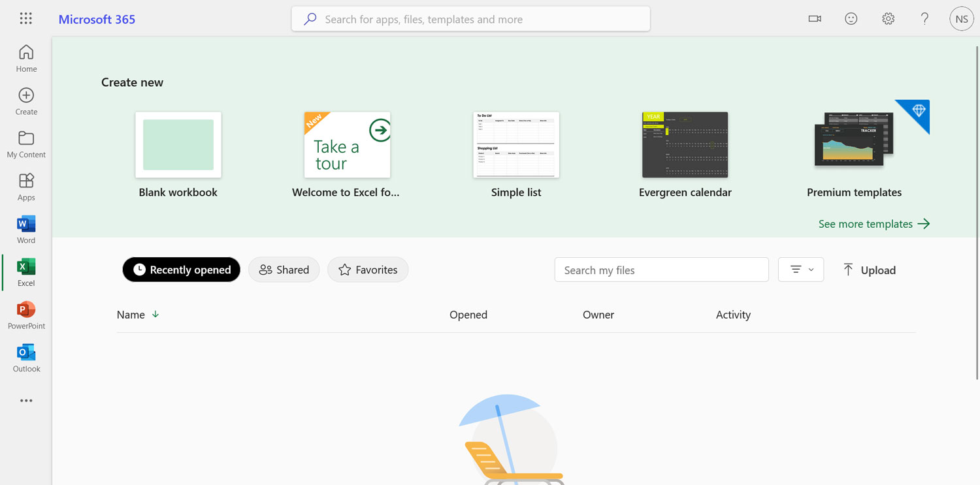
Task: Open the Create page from sidebar
Action: pyautogui.click(x=26, y=101)
